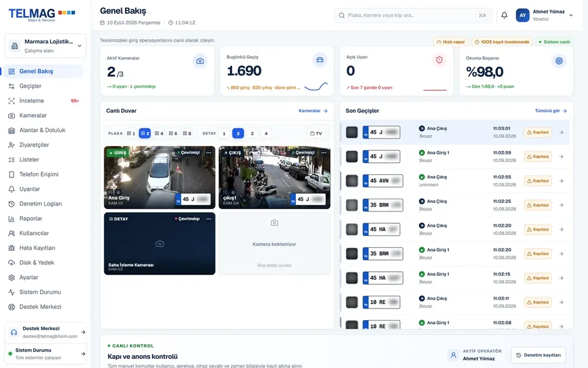
Task: Open options menu on Ana Giriş camera
Action: [x=208, y=153]
